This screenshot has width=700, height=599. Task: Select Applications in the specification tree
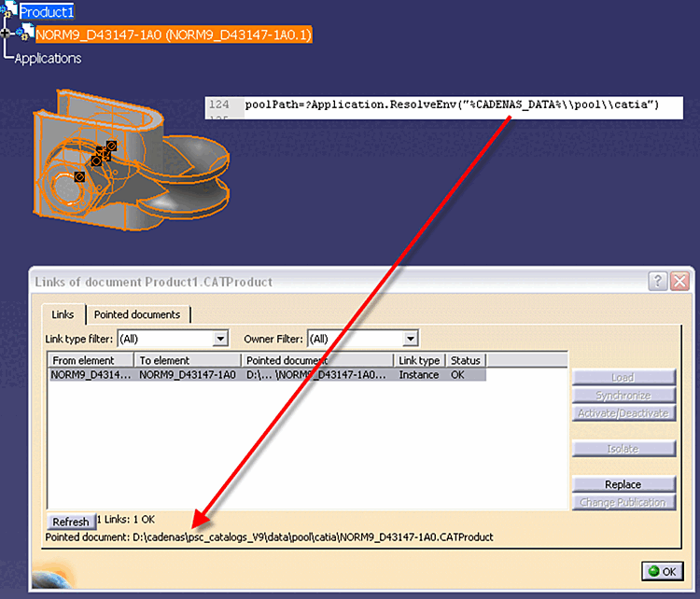point(48,59)
